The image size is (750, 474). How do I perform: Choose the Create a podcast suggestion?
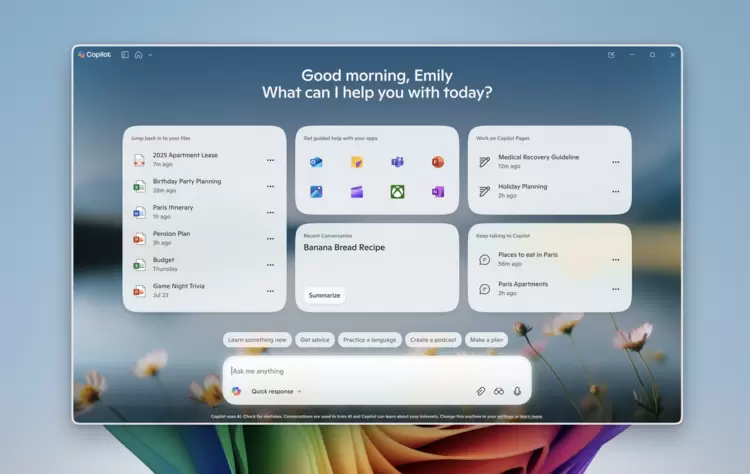[432, 340]
